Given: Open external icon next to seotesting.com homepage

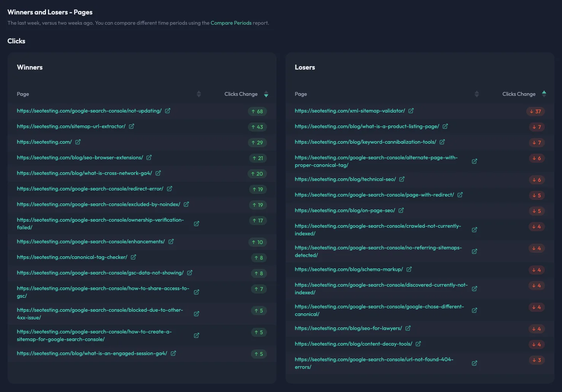Looking at the screenshot, I should click(x=78, y=142).
